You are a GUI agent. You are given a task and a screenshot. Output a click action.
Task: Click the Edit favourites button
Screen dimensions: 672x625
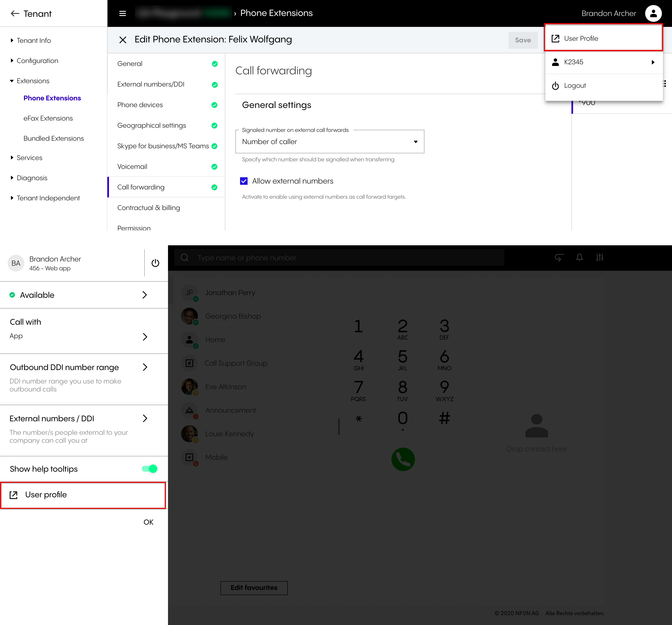(254, 587)
